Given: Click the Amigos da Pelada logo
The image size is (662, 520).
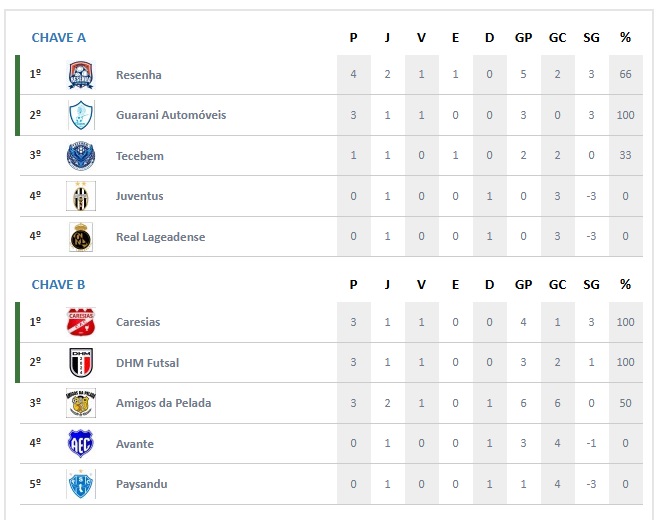Looking at the screenshot, I should (81, 403).
